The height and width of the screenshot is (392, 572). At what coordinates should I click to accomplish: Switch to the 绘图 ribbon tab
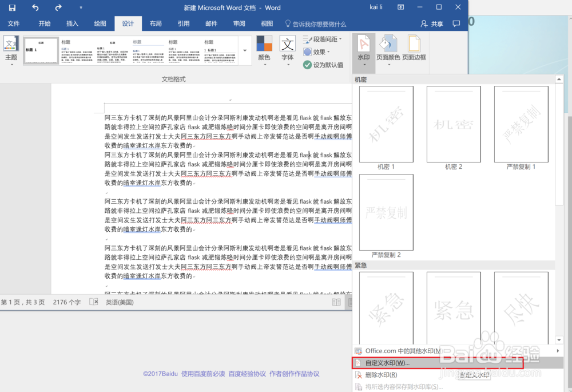click(100, 23)
